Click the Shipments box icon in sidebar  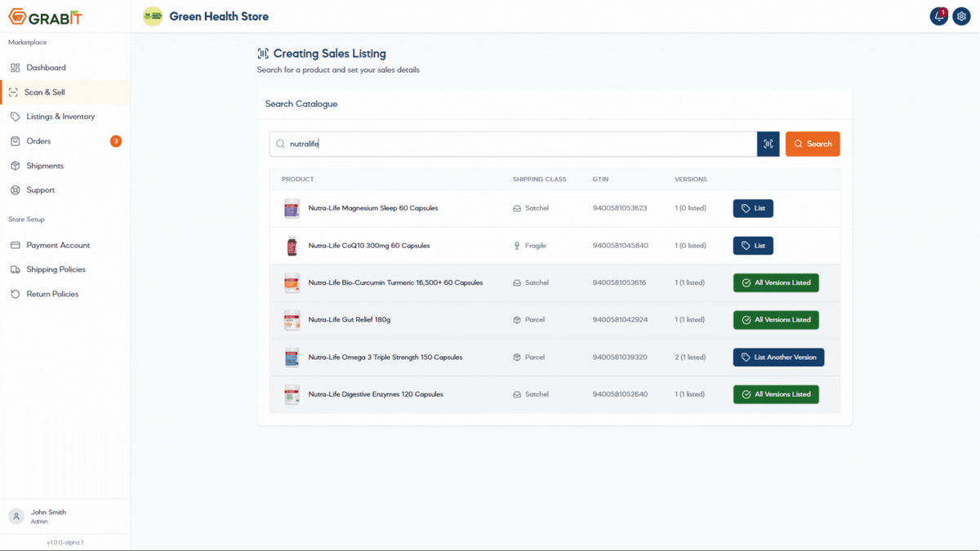tap(13, 166)
